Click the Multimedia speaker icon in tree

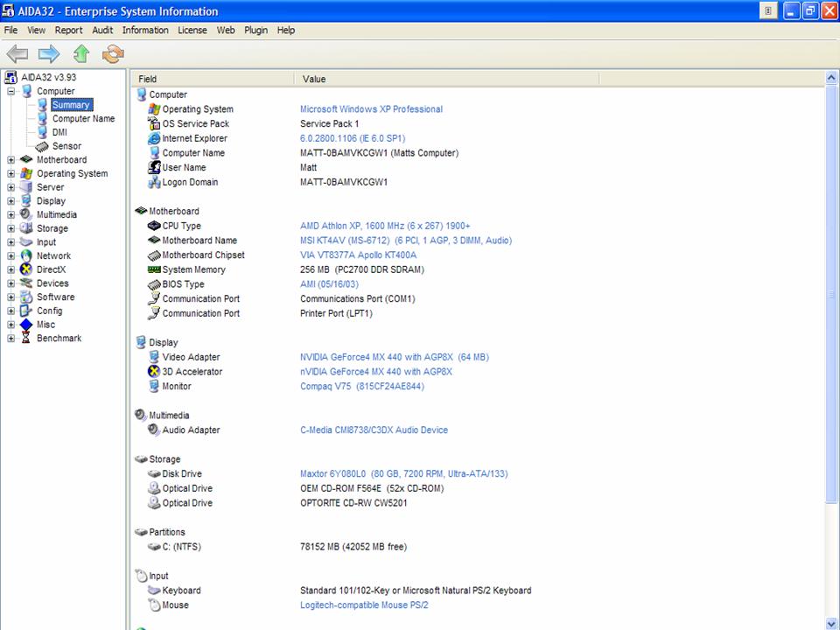[25, 214]
